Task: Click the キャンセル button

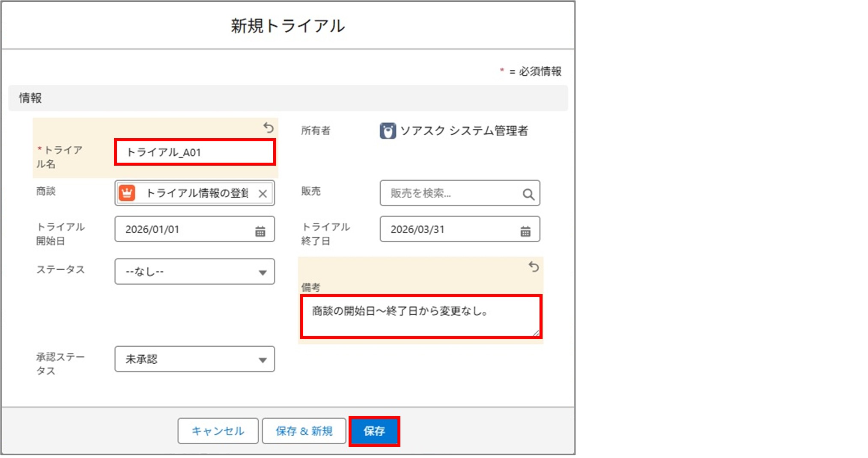Action: 218,431
